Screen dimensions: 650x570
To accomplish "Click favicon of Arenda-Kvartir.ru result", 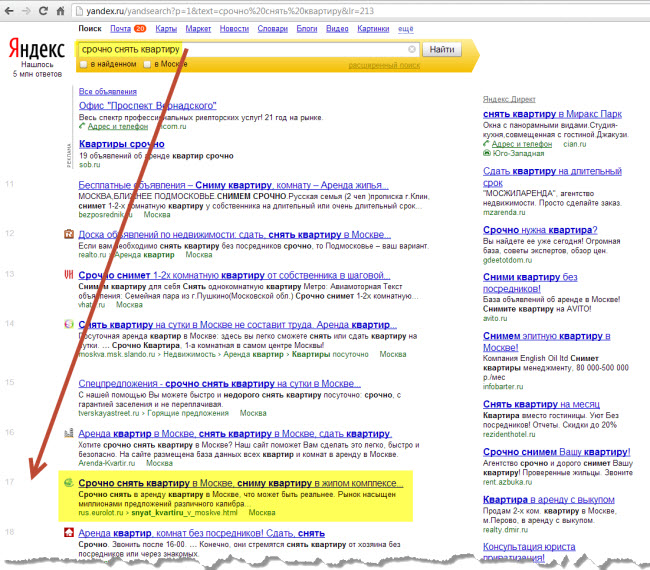I will click(69, 433).
